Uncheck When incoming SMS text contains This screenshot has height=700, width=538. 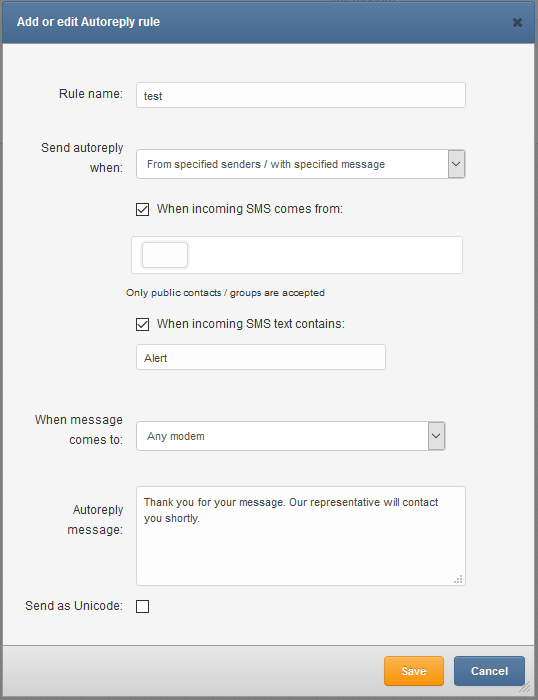142,324
